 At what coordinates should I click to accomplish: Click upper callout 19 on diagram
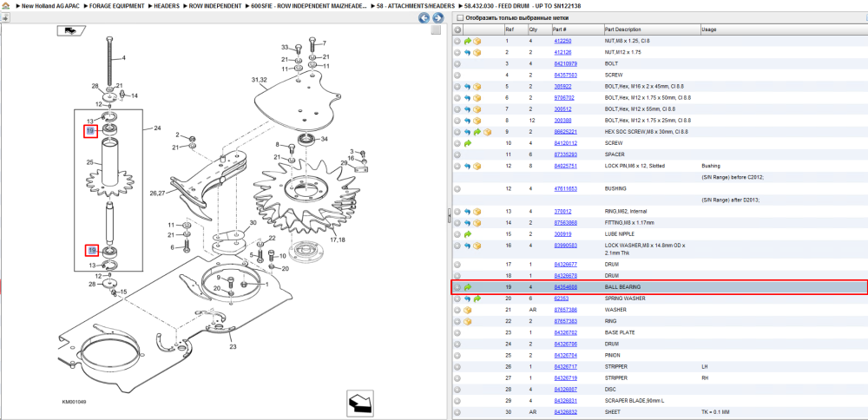[x=91, y=131]
